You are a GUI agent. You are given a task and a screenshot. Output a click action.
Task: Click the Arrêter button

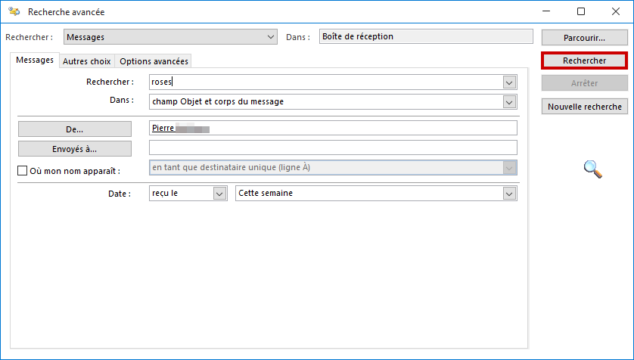584,83
